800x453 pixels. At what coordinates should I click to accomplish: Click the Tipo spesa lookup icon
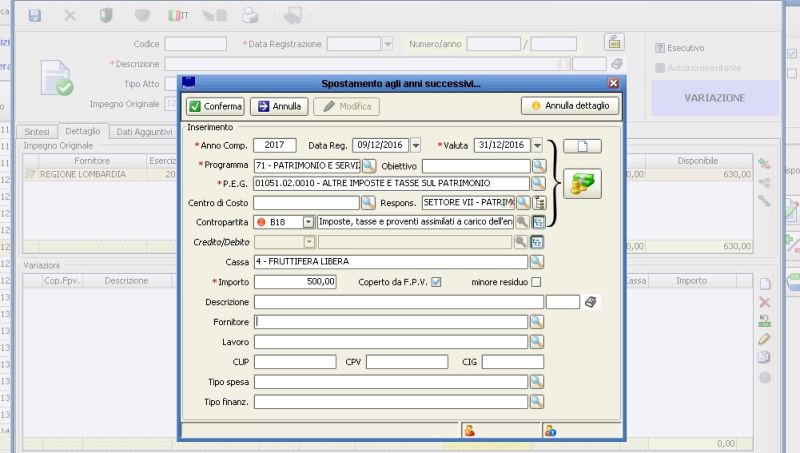coord(538,382)
